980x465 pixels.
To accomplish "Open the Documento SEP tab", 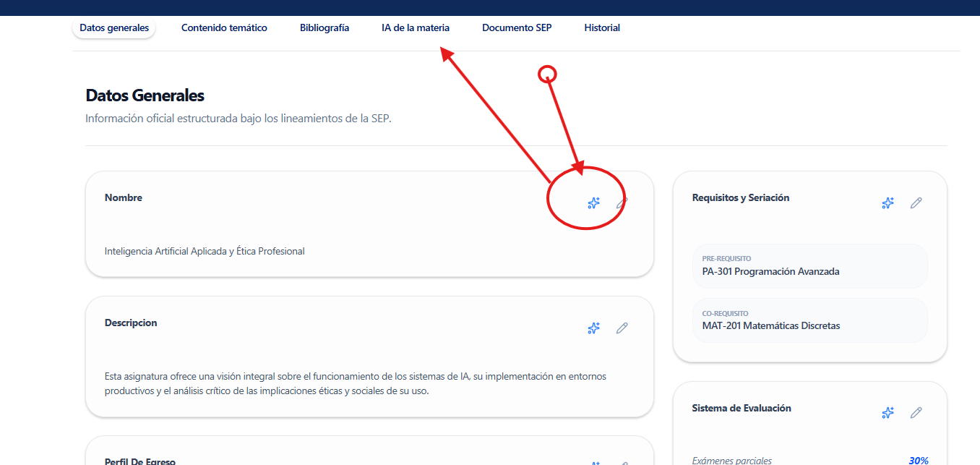I will 517,28.
